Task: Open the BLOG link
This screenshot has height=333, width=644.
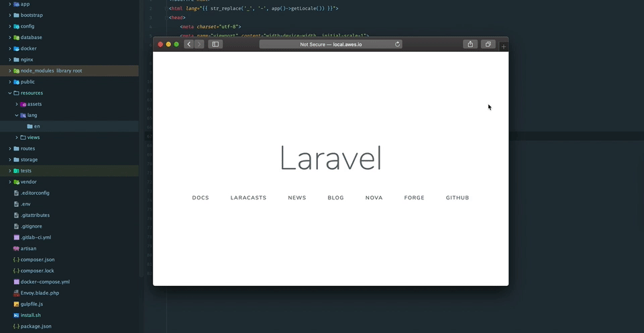Action: [335, 198]
